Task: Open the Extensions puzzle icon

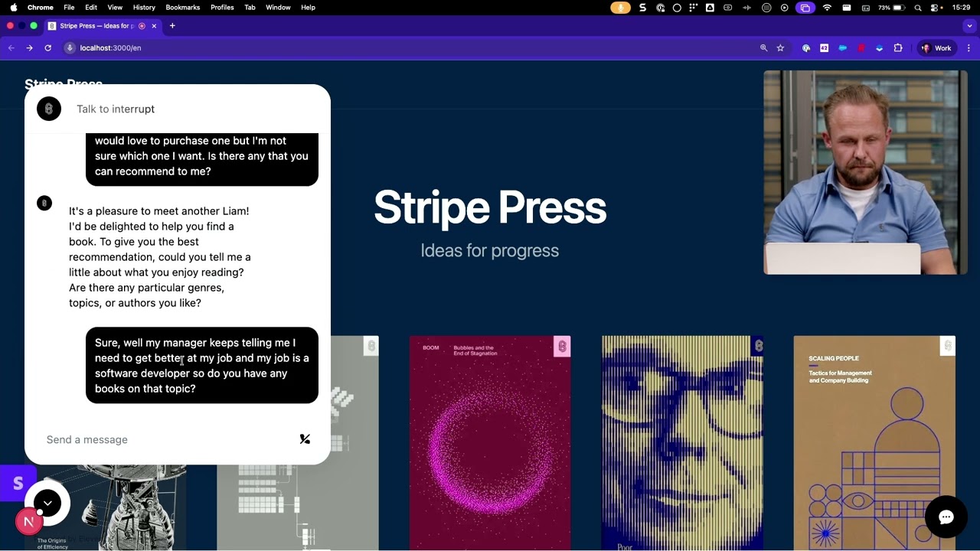Action: click(898, 47)
